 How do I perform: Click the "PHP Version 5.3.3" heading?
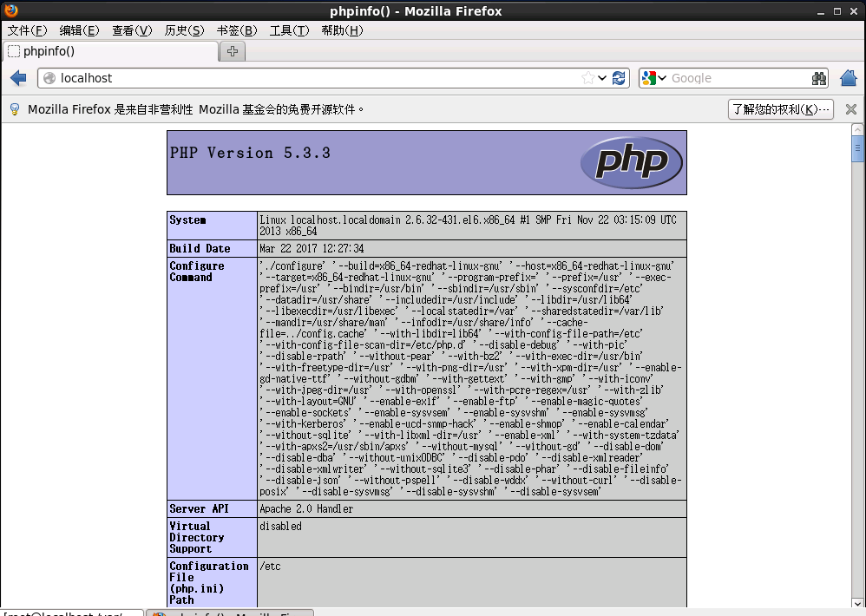coord(250,153)
